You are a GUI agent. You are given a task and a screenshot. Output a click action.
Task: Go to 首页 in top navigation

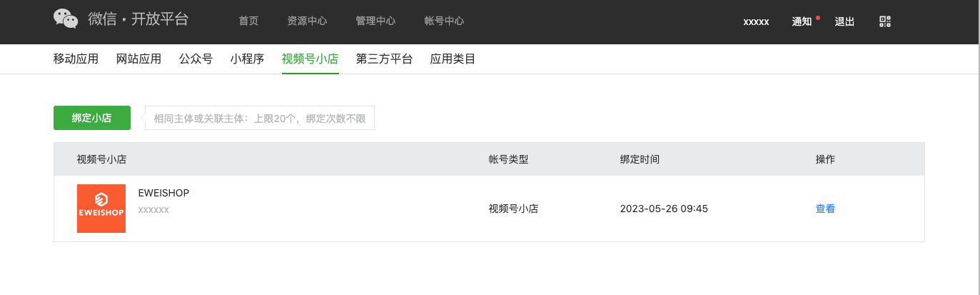point(248,21)
